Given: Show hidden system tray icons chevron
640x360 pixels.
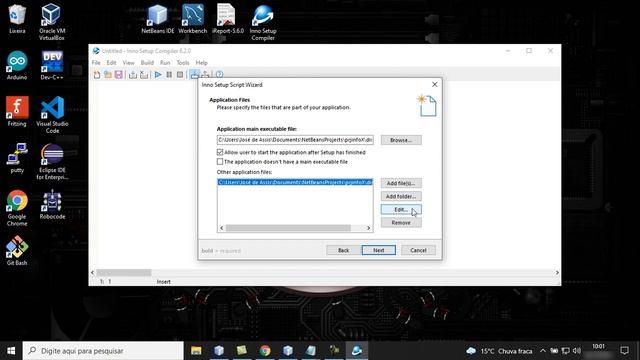Looking at the screenshot, I should coord(542,351).
